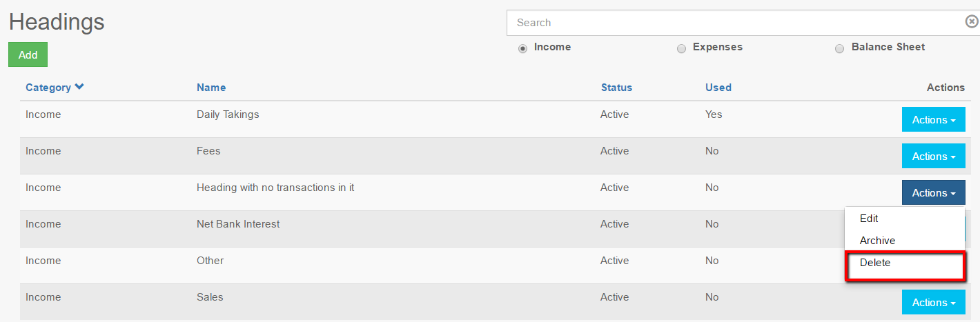Expand Actions dropdown for Sales row
The width and height of the screenshot is (980, 322).
933,303
